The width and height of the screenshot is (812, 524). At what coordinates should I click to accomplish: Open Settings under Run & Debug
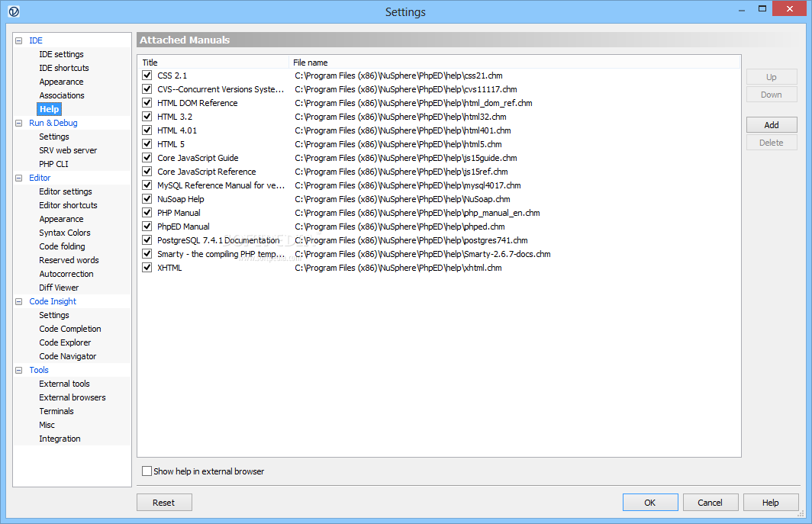point(54,137)
